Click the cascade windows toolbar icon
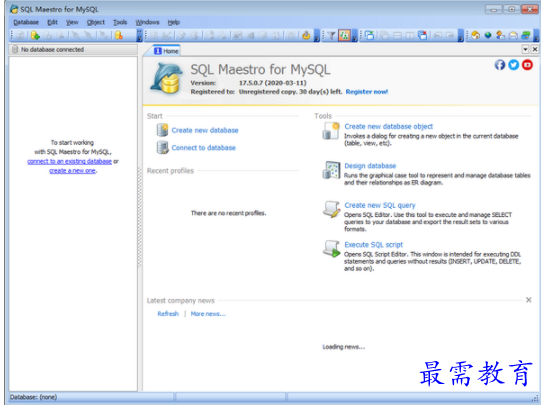Viewport: 541px width, 405px height. (384, 35)
